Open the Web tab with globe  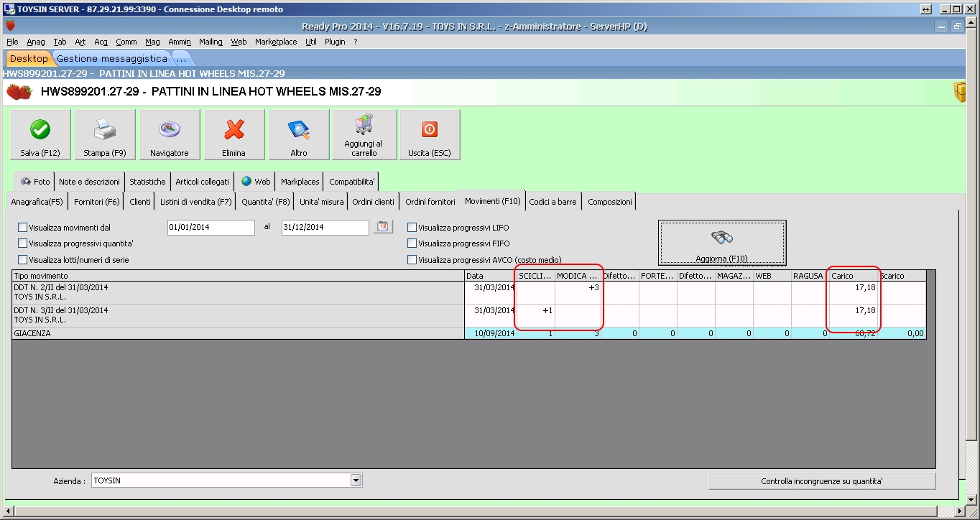(256, 182)
